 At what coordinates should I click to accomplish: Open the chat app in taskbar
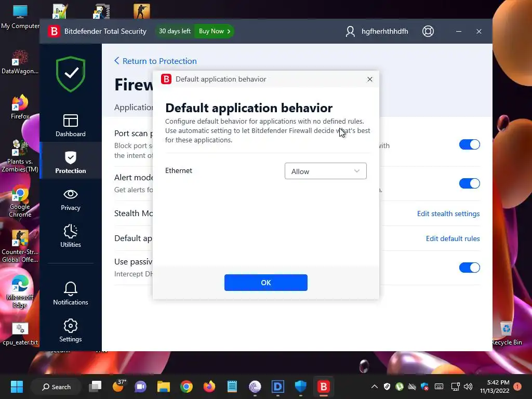point(140,387)
